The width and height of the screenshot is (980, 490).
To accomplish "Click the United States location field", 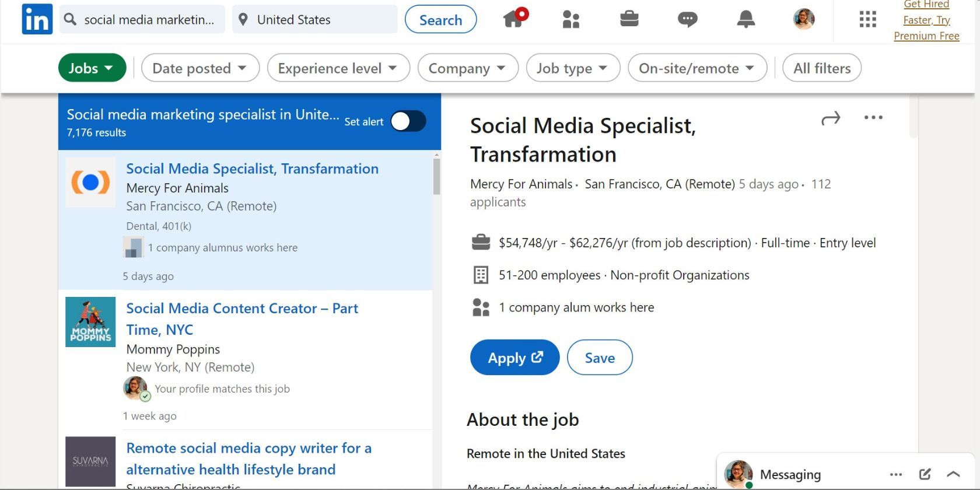I will click(x=315, y=19).
